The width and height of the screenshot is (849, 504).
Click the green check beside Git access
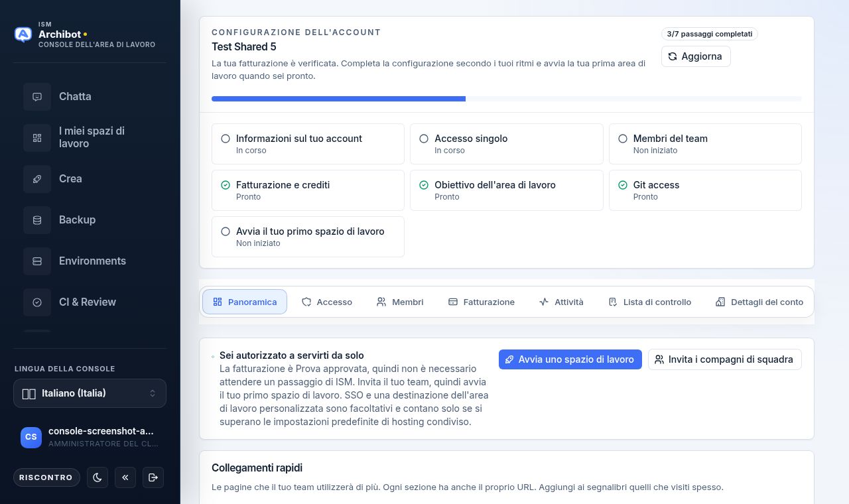coord(623,185)
